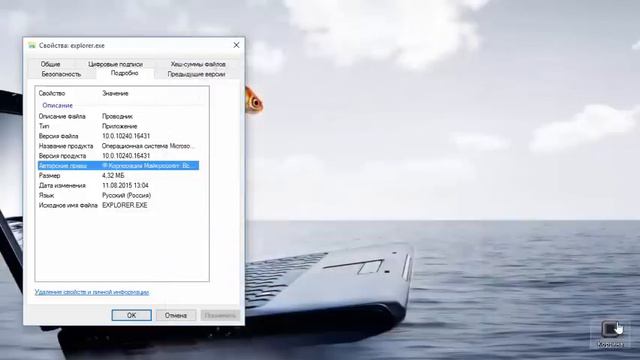640x360 pixels.
Task: Select the Подробно tab
Action: [x=124, y=73]
